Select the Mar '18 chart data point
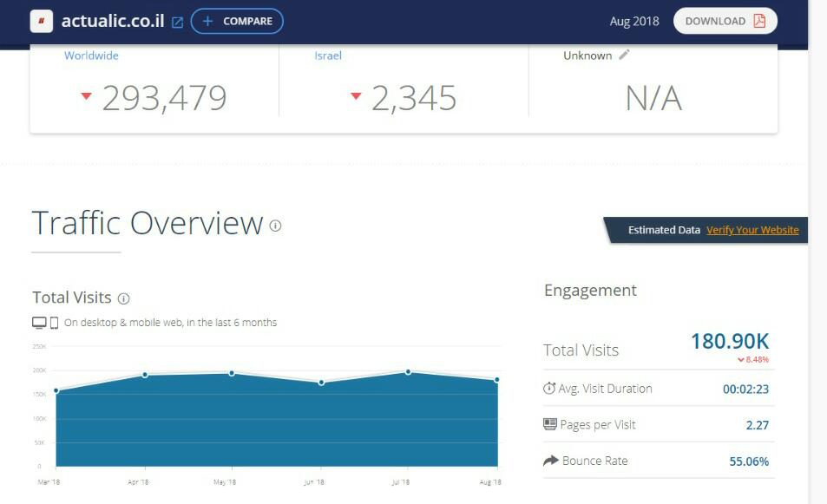827x504 pixels. coord(56,390)
